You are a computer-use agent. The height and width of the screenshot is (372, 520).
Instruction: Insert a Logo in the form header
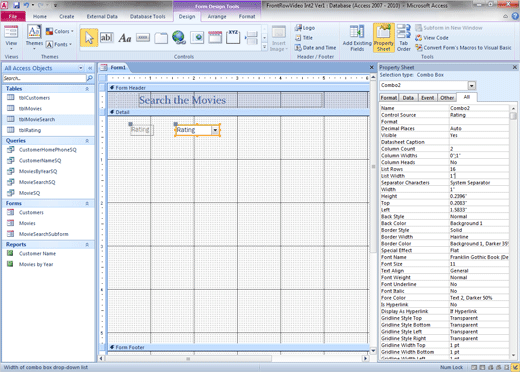305,28
